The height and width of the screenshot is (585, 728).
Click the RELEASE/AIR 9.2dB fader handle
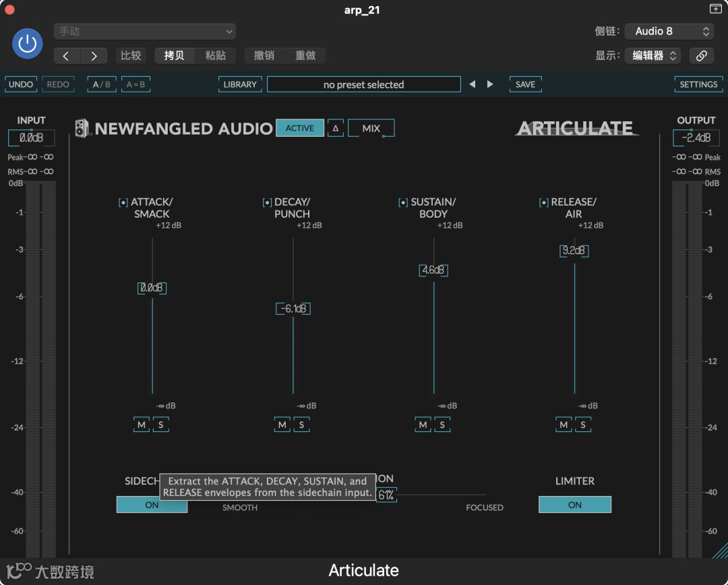tap(574, 251)
